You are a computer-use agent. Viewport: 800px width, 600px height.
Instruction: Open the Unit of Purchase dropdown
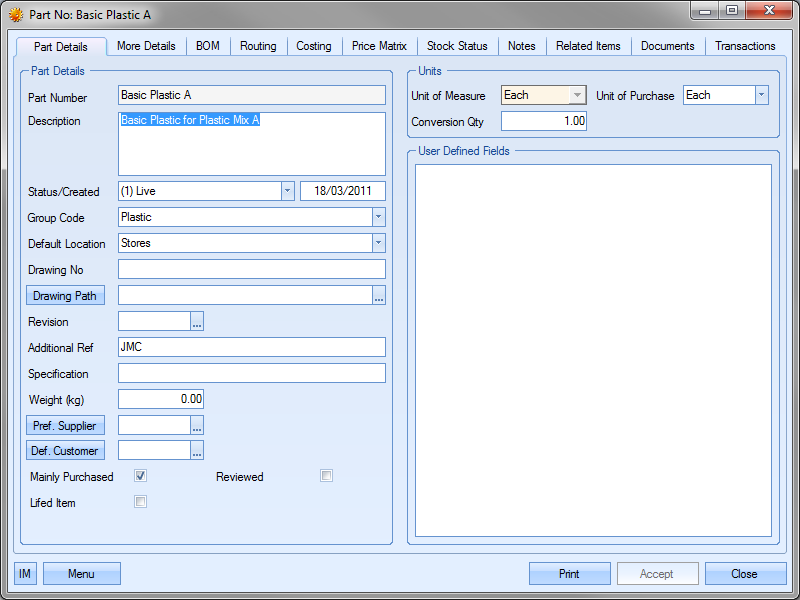[761, 95]
